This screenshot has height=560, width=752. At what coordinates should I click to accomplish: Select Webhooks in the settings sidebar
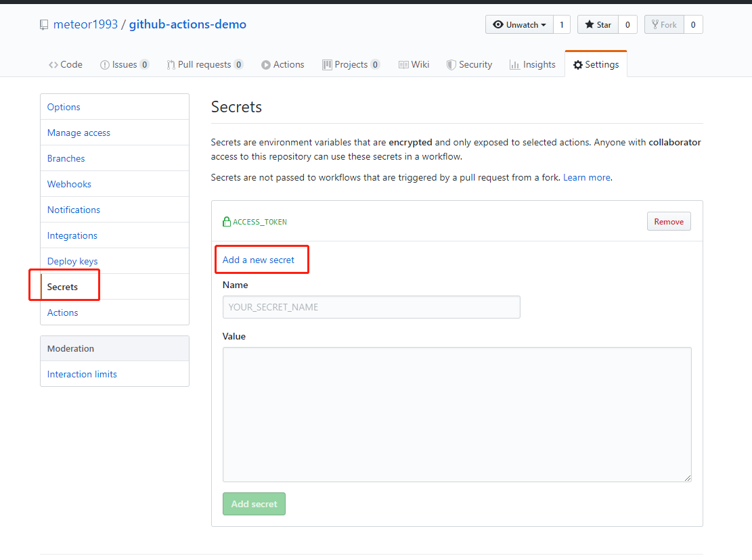point(69,184)
